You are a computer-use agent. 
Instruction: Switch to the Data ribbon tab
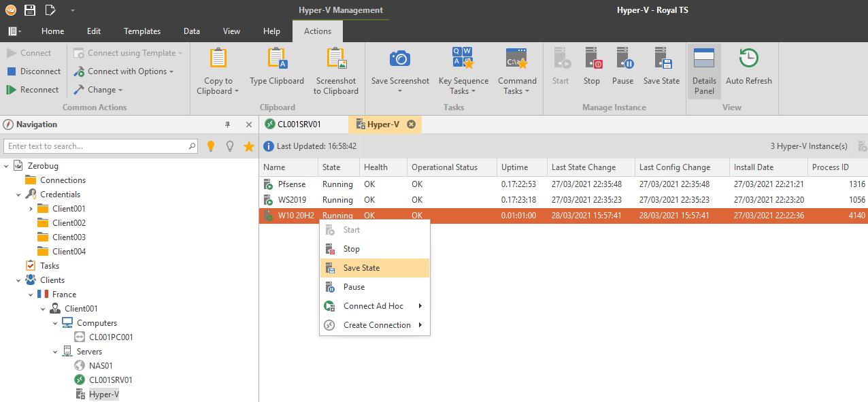pyautogui.click(x=192, y=31)
